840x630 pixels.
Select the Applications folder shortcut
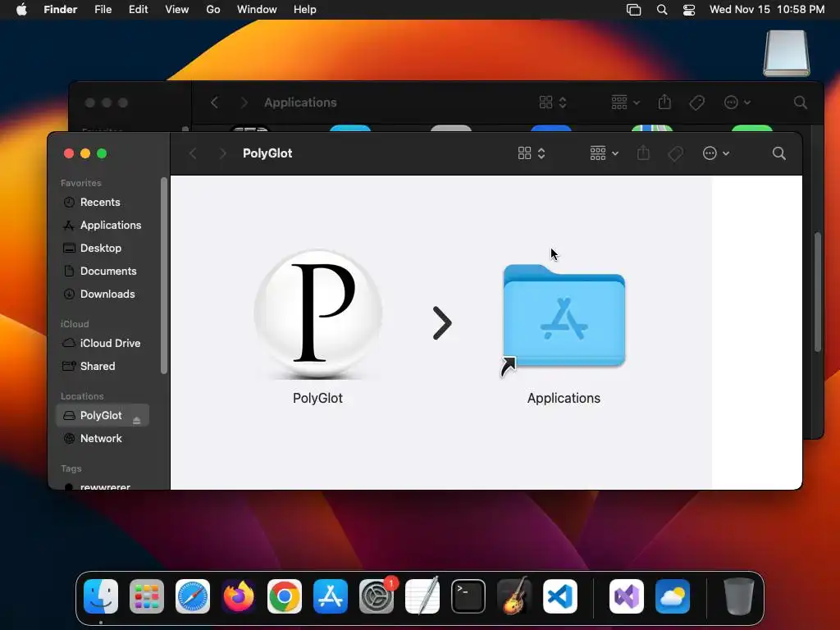564,319
